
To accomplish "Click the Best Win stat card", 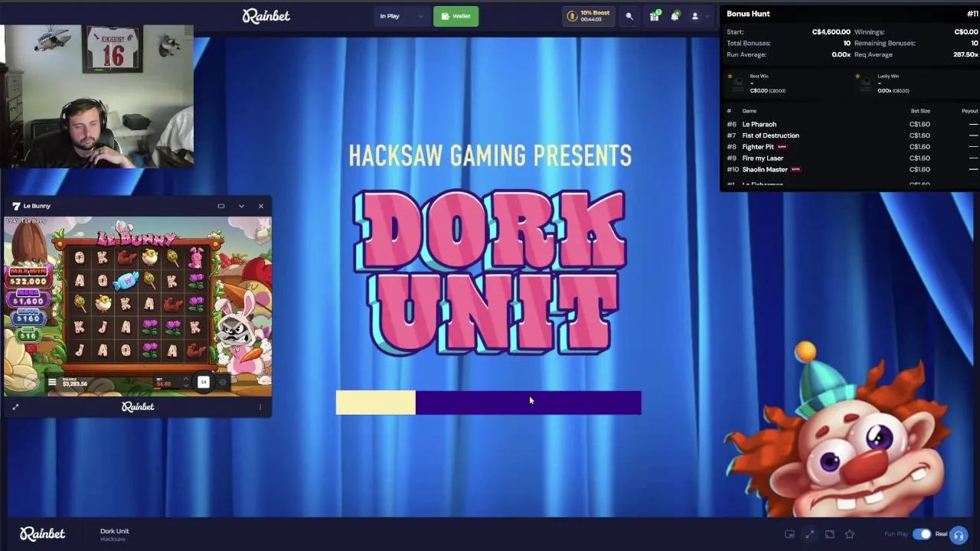I will [x=786, y=83].
